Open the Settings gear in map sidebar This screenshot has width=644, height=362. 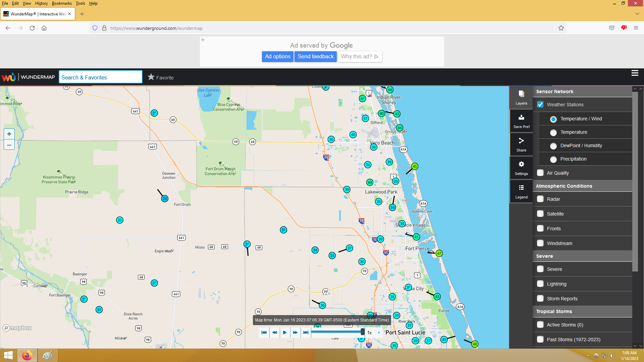point(521,168)
